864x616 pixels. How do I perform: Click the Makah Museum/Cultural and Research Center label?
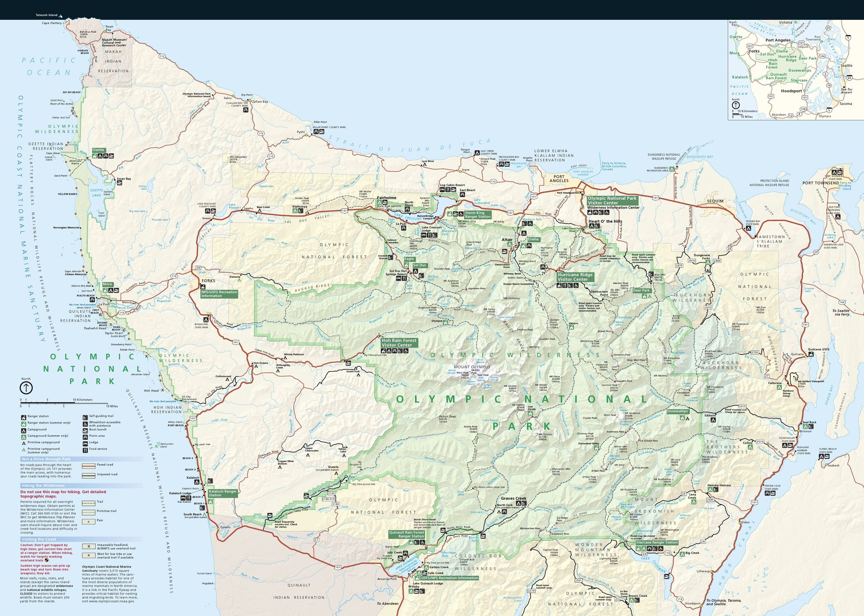click(x=114, y=42)
